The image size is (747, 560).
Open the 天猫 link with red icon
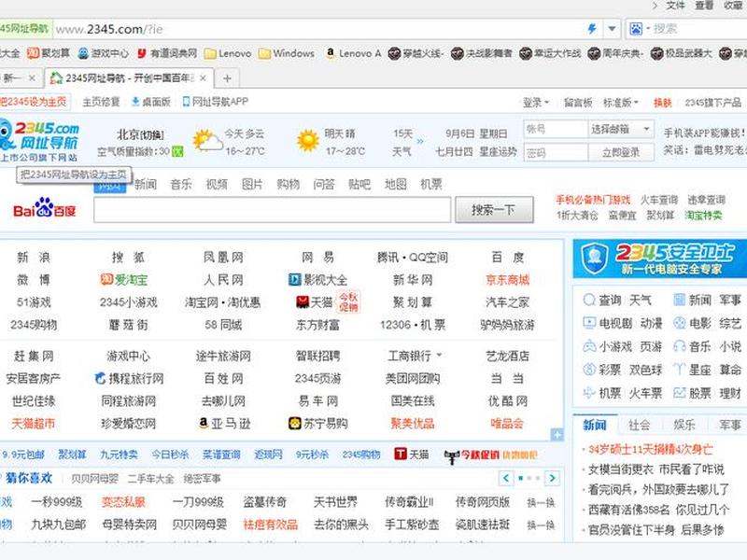(315, 302)
